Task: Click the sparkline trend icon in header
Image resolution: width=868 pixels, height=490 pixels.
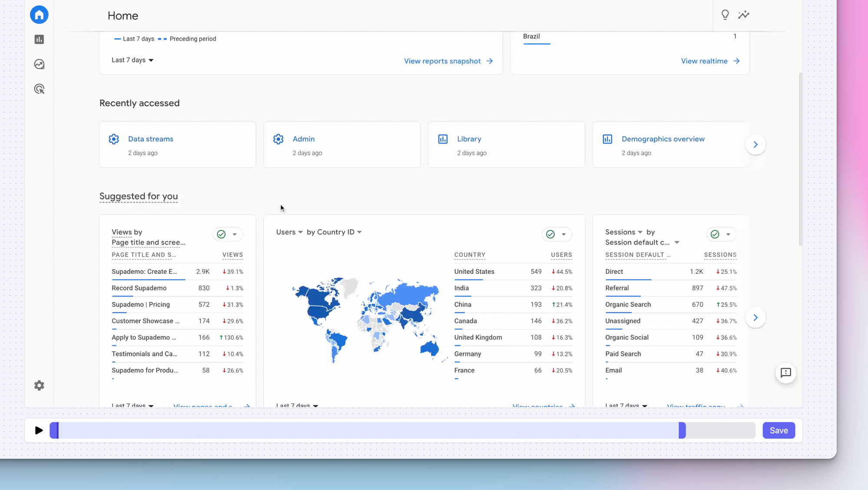Action: (743, 15)
